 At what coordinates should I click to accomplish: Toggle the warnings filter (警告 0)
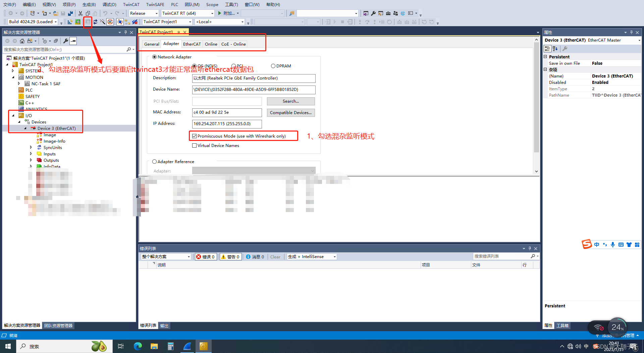[x=230, y=257]
